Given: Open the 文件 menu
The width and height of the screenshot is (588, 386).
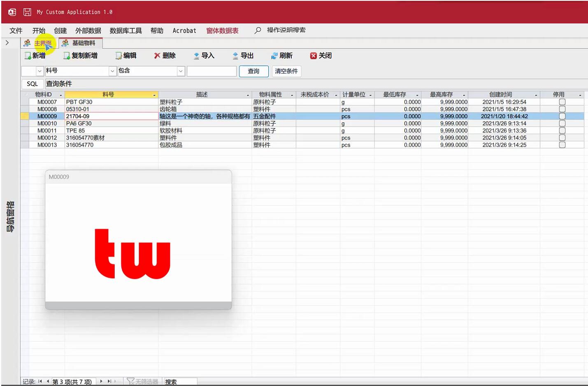Looking at the screenshot, I should pyautogui.click(x=16, y=30).
